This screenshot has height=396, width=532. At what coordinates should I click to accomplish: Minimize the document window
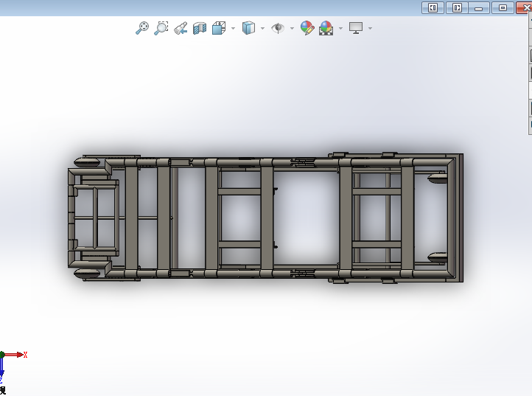(x=479, y=7)
